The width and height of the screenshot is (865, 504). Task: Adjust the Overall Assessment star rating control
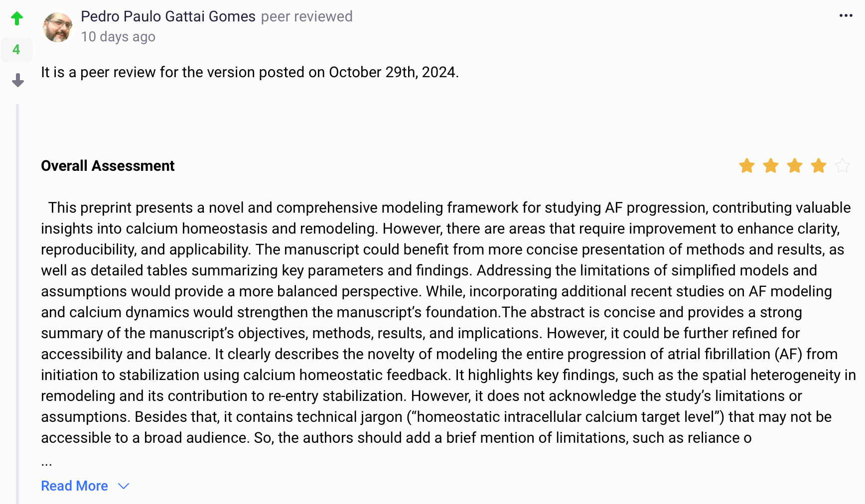(794, 166)
